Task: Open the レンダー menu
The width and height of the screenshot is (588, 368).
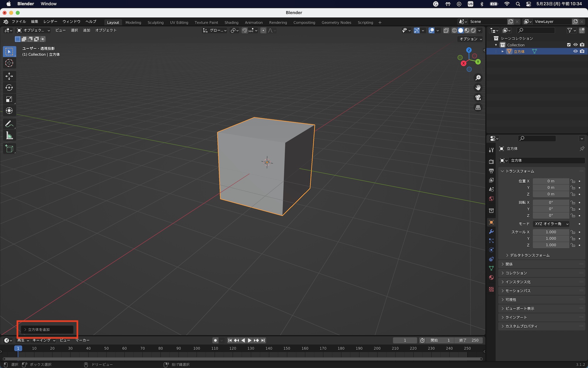Action: (x=50, y=21)
